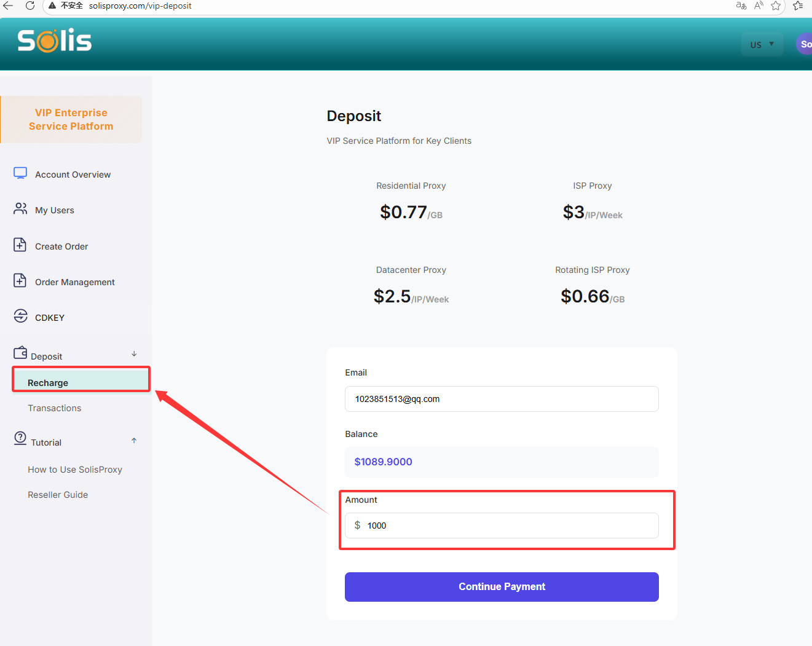Screen dimensions: 812x646
Task: Click the Deposit wallet icon
Action: click(20, 352)
